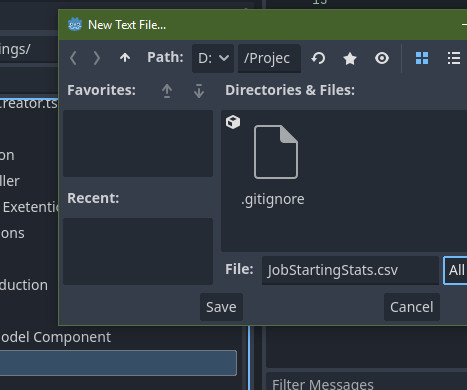The height and width of the screenshot is (390, 467).
Task: Click the Cancel button
Action: 412,307
